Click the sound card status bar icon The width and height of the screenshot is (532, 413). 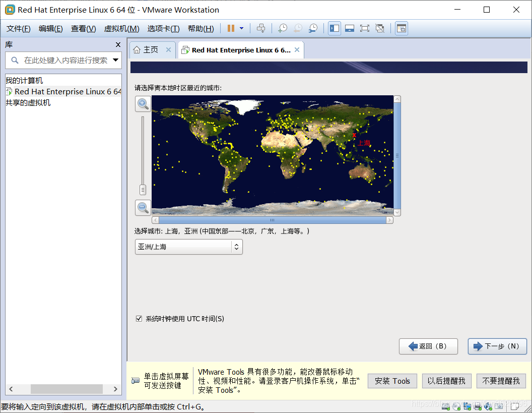[x=488, y=406]
